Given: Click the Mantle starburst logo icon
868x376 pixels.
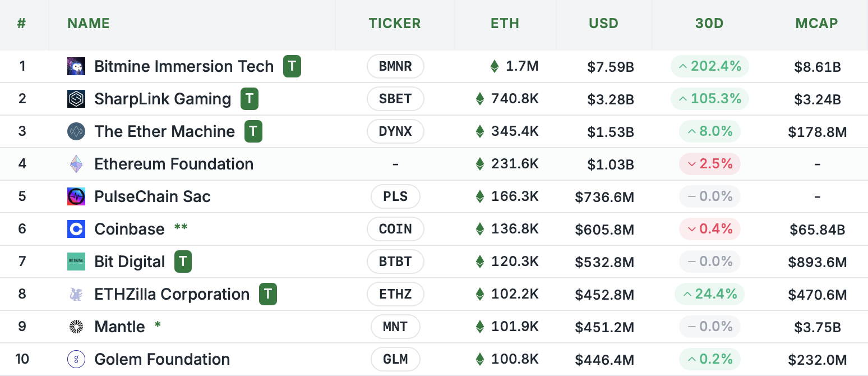Looking at the screenshot, I should [76, 327].
